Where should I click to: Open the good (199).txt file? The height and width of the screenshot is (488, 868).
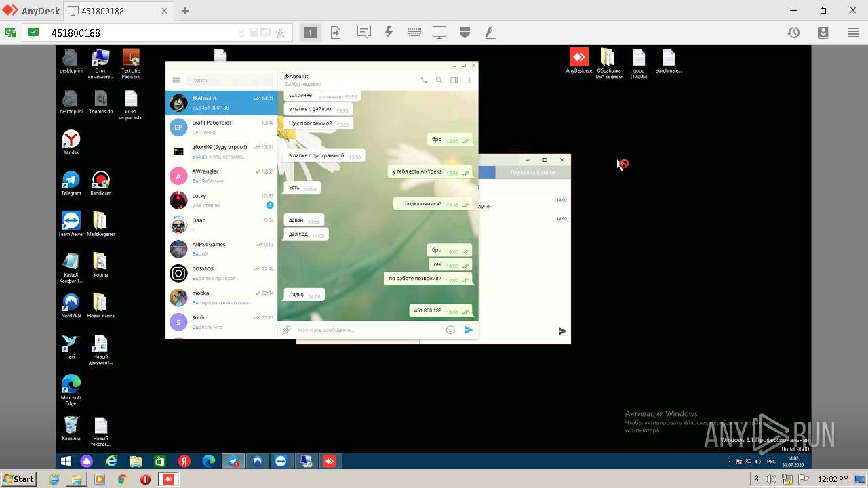pos(638,64)
